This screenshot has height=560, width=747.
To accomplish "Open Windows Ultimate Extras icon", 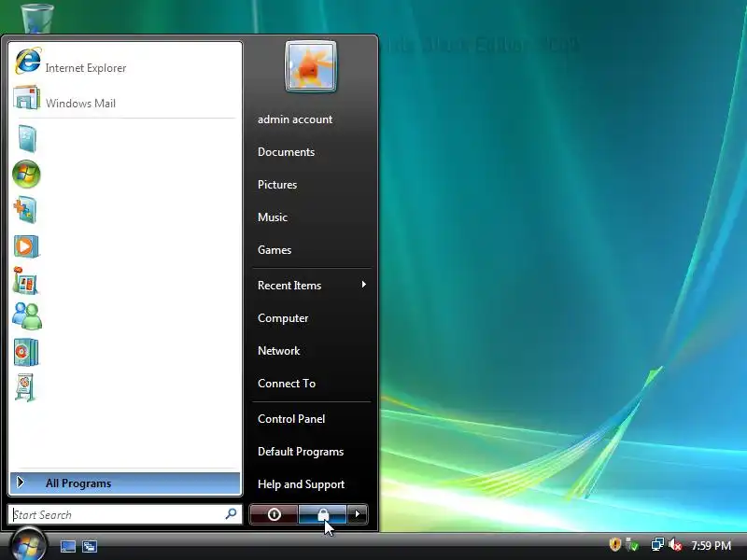I will tap(25, 210).
